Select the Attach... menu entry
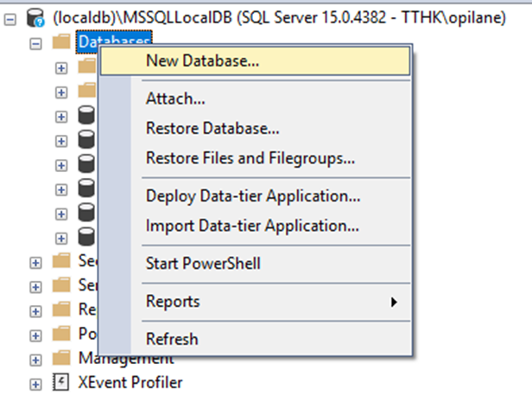The width and height of the screenshot is (532, 415). [x=175, y=99]
